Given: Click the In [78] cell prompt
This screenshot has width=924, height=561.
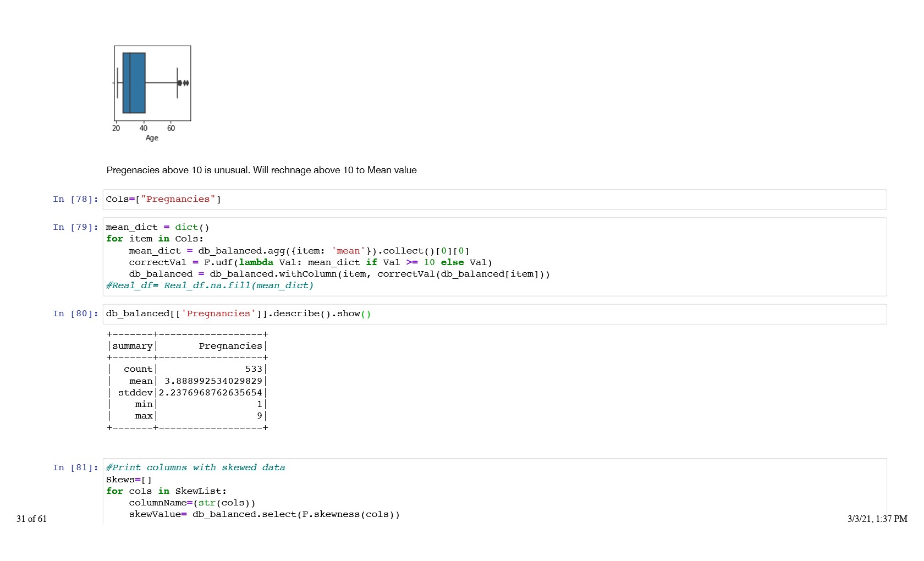Looking at the screenshot, I should pos(75,199).
